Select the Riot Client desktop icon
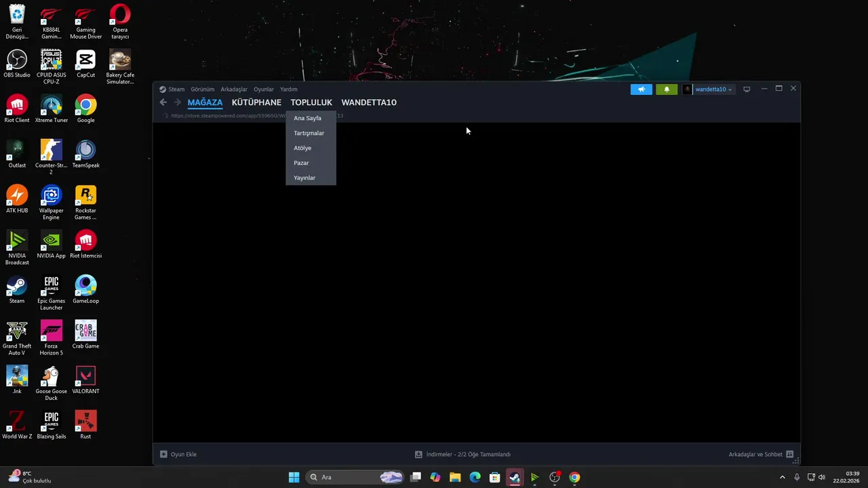Viewport: 868px width, 488px height. point(17,109)
